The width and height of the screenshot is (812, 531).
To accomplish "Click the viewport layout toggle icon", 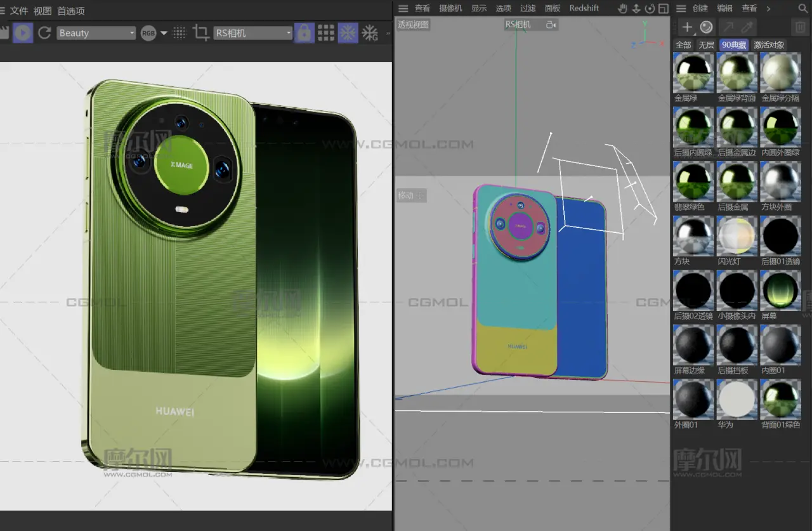I will [663, 8].
